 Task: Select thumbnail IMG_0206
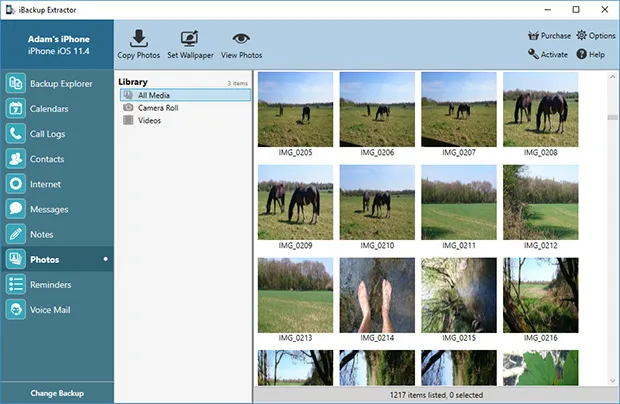point(377,109)
